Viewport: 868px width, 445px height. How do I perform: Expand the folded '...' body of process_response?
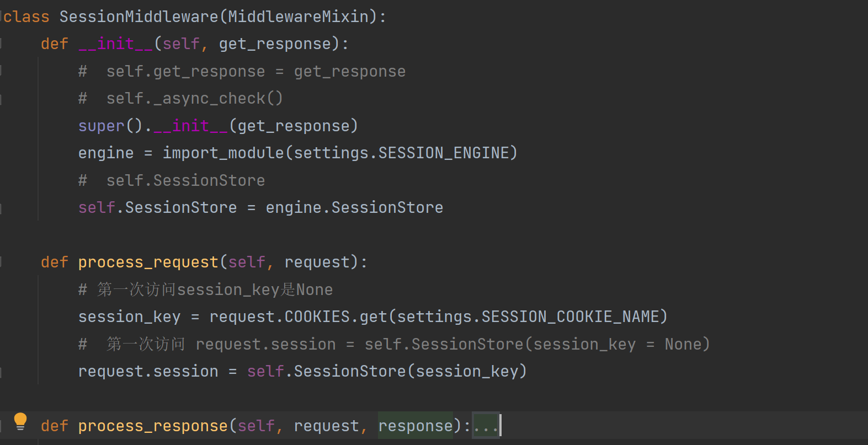point(486,426)
